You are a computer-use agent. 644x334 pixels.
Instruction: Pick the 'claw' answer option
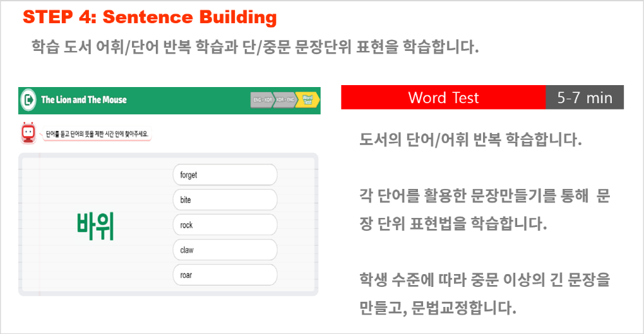(225, 250)
